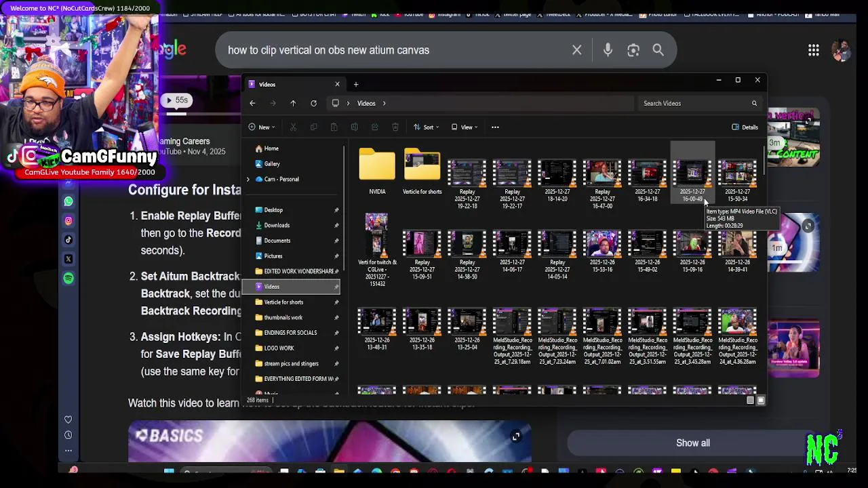Select the NVIDIA folder
The image size is (868, 488).
coord(377,172)
